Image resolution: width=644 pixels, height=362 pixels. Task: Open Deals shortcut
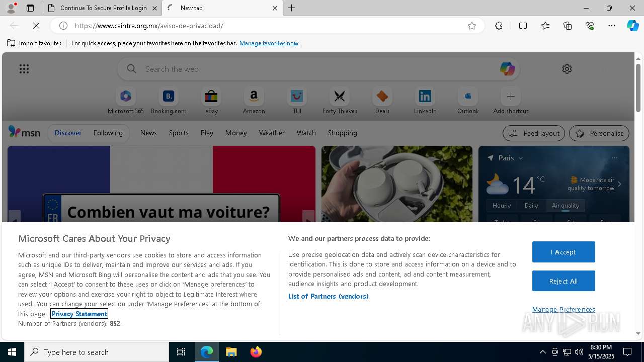tap(382, 101)
